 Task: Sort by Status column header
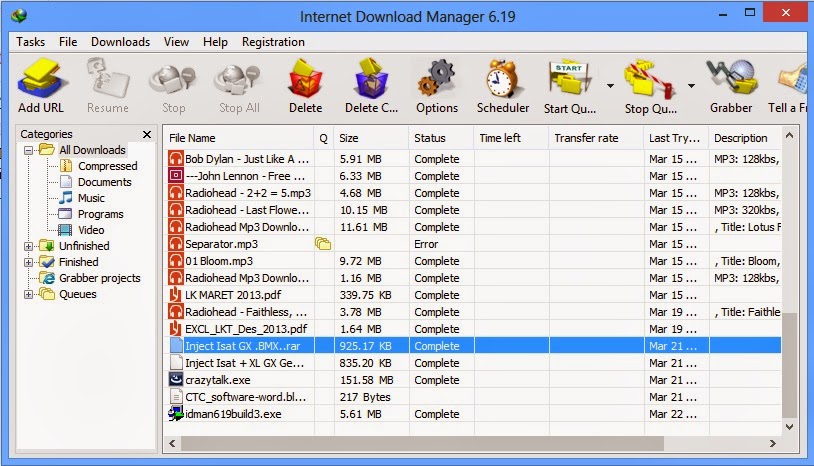pyautogui.click(x=441, y=138)
